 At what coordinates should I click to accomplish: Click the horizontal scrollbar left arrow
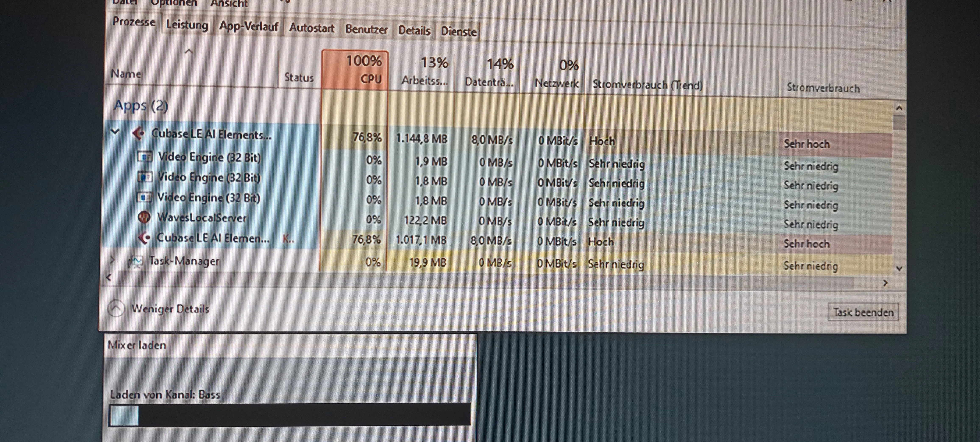coord(109,278)
